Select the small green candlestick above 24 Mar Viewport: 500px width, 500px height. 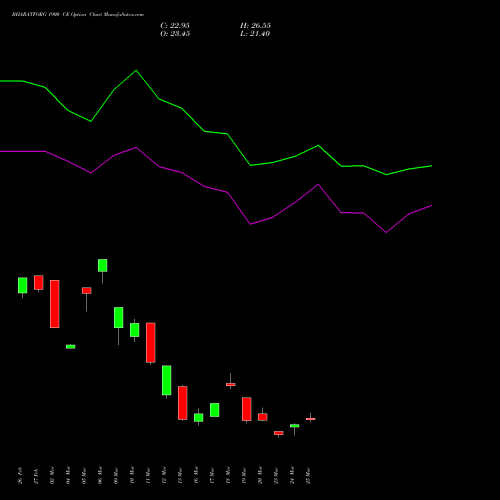[x=295, y=426]
